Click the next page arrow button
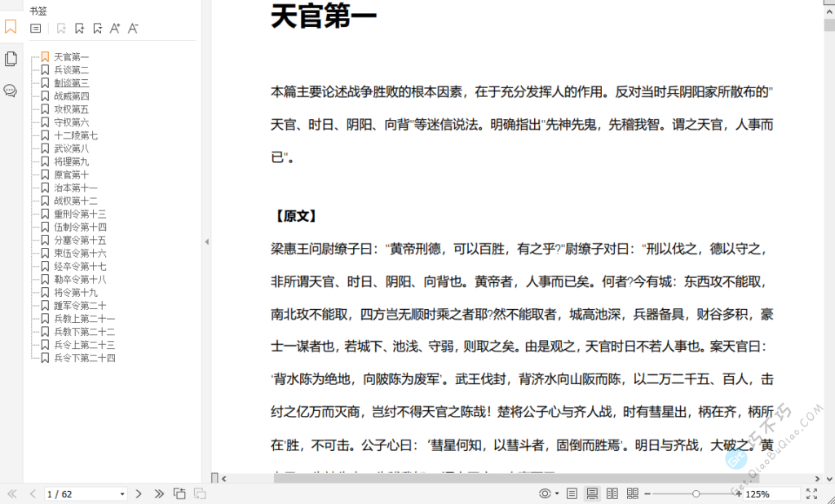This screenshot has width=835, height=504. 139,493
